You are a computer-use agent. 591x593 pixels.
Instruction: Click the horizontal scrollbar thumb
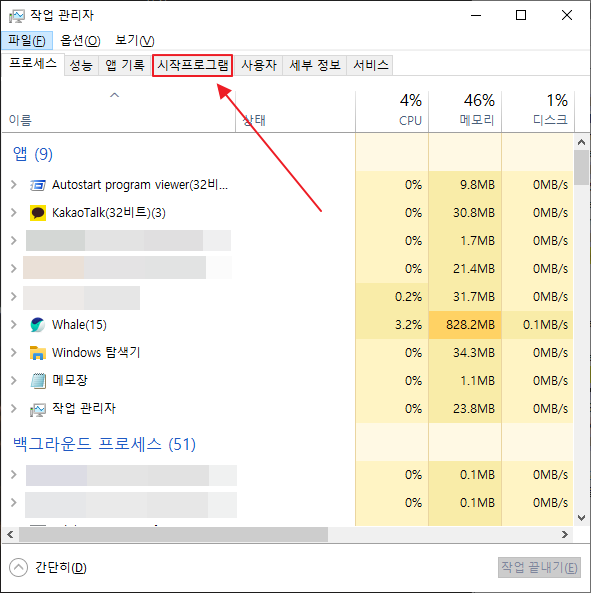point(174,535)
